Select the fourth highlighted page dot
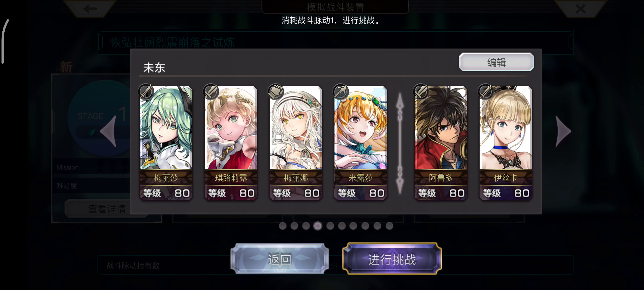 (318, 226)
